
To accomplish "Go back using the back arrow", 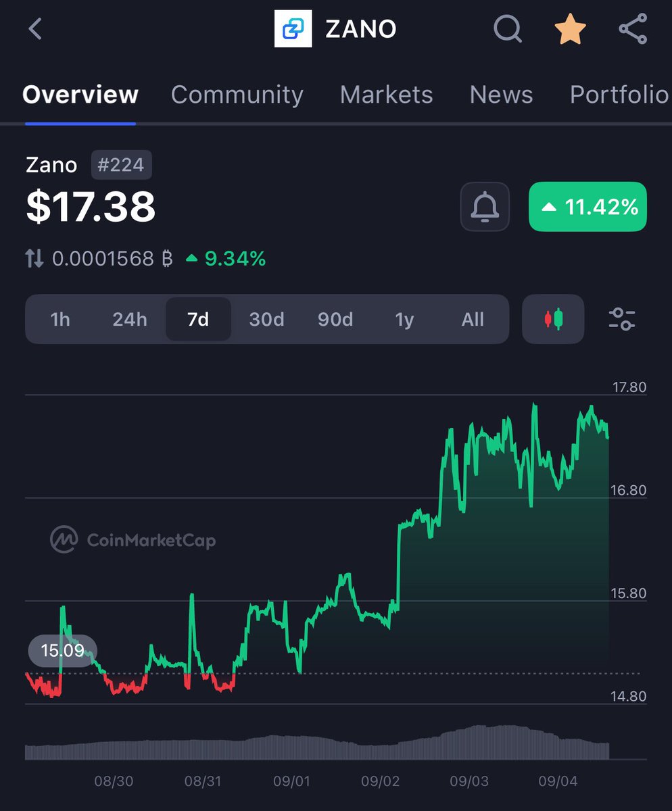I will click(x=35, y=29).
